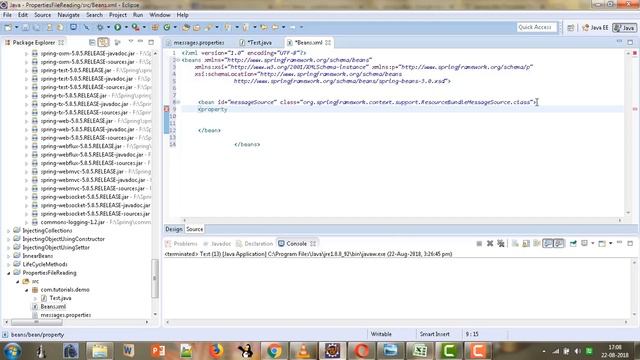The image size is (640, 360).
Task: Toggle Link with Editor in Package Explorer
Action: coord(103,42)
